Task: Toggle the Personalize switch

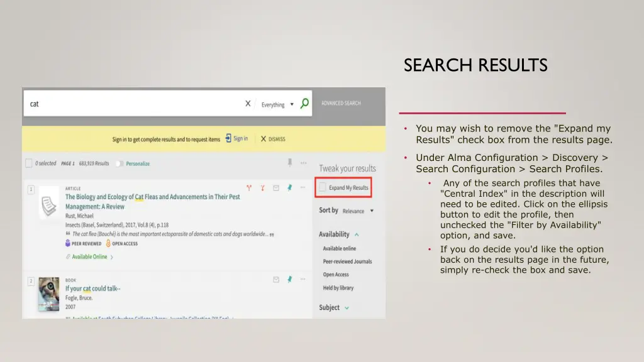Action: [119, 163]
